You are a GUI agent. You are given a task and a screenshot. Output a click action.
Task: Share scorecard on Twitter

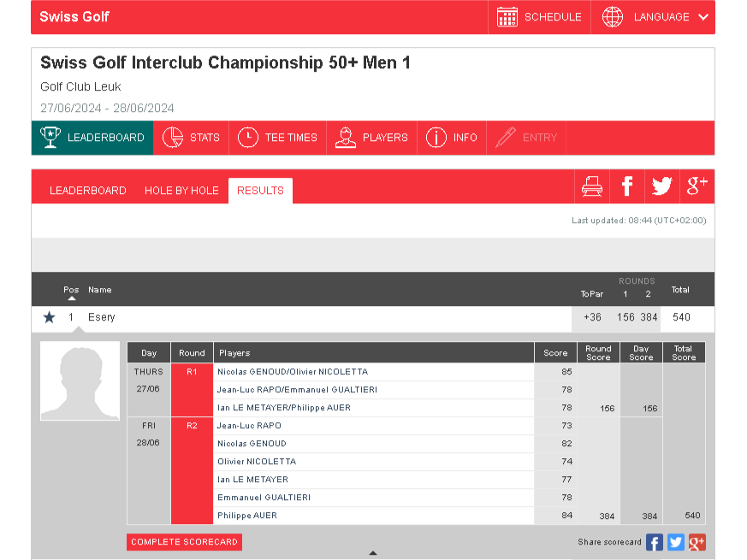coord(675,542)
